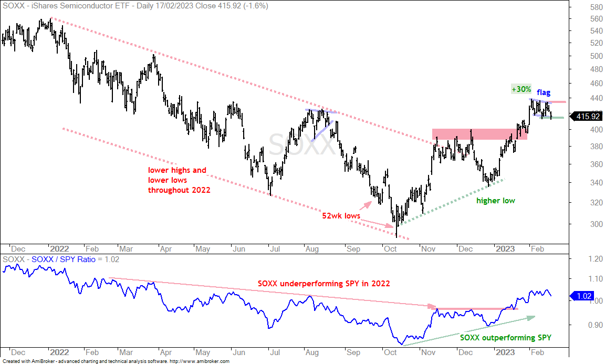
Task: Click the amibroker.com URL in footer
Action: click(200, 361)
